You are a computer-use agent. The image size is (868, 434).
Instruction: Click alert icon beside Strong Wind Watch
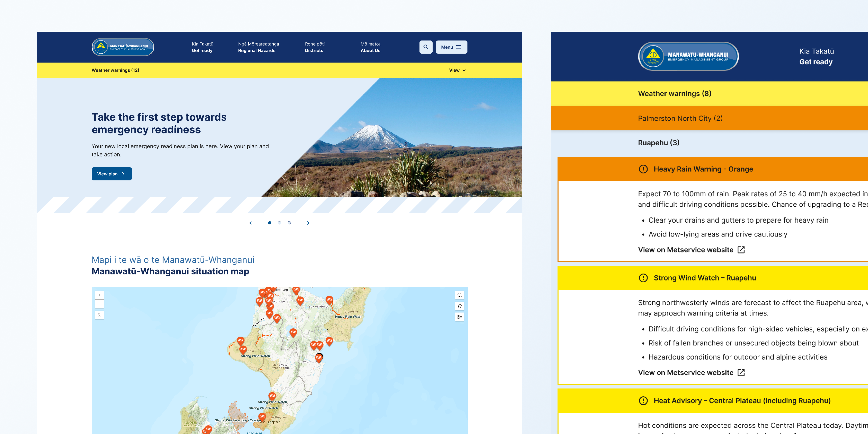click(643, 278)
